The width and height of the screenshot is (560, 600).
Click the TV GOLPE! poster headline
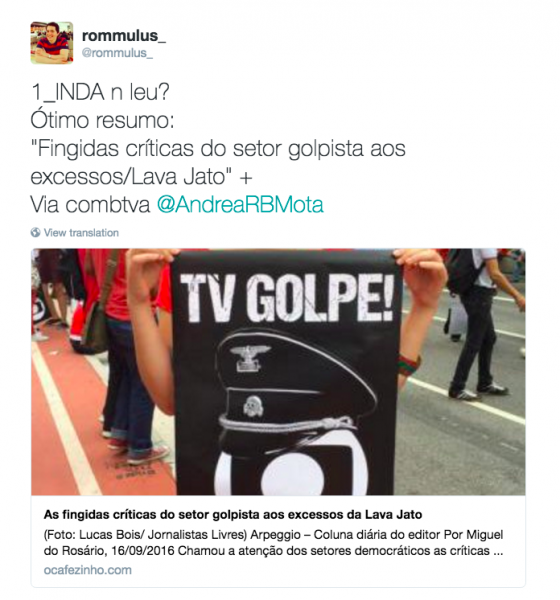(x=286, y=298)
